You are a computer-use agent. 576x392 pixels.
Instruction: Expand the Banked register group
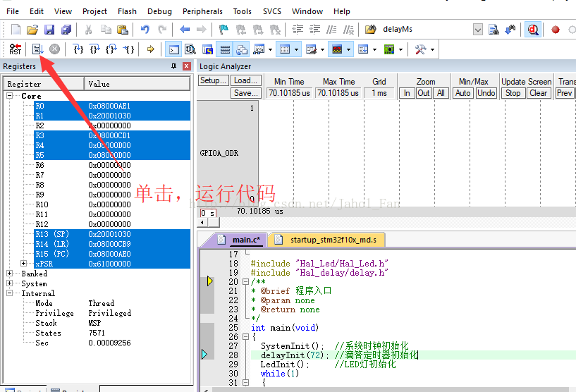click(x=10, y=274)
